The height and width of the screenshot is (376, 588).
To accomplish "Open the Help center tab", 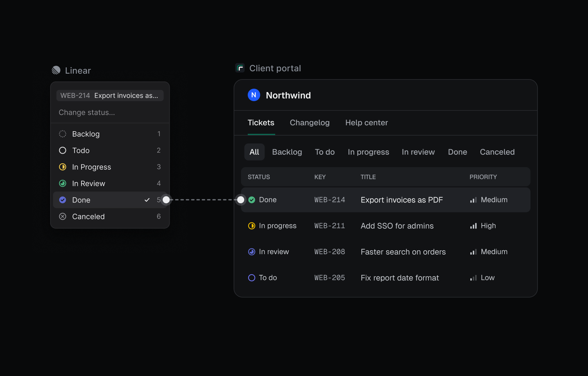I will (x=367, y=123).
